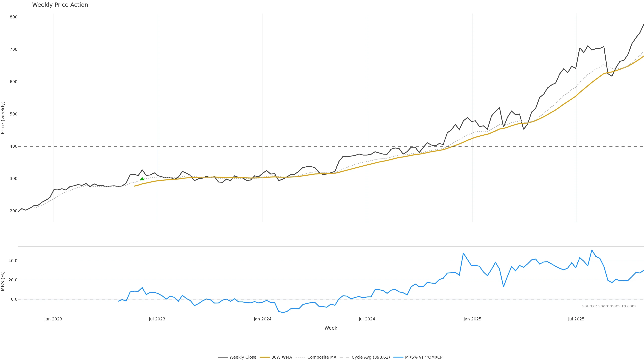Click the gold 30W WMA legend line swatch
Screen dimensions: 644x362
[x=264, y=357]
